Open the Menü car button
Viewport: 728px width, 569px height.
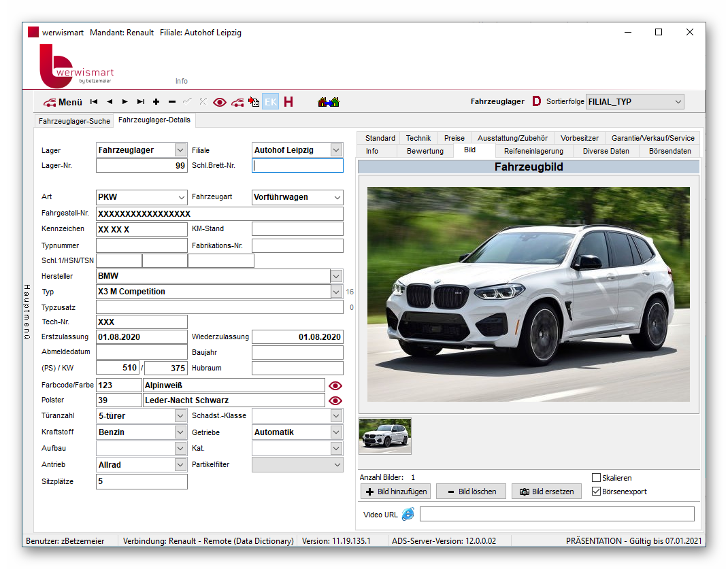click(62, 102)
